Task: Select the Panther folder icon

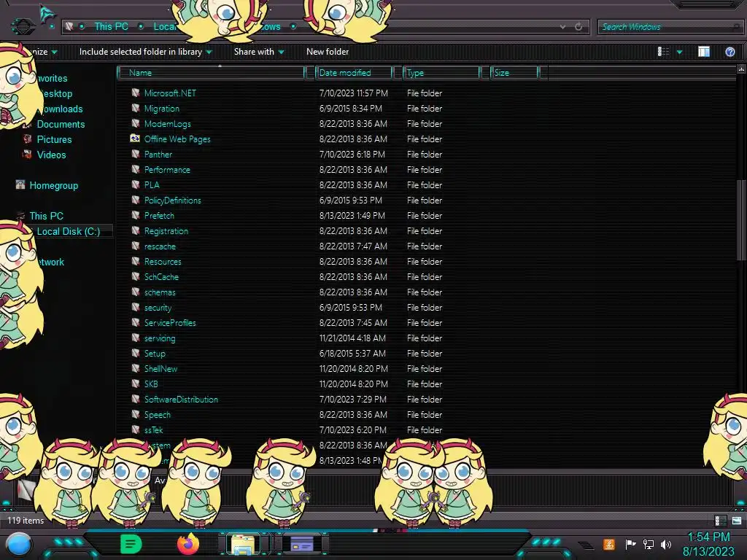Action: click(x=136, y=155)
